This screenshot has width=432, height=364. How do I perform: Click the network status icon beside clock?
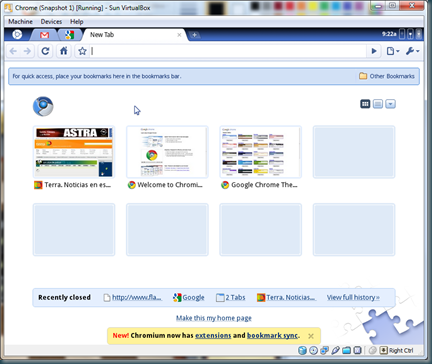(402, 34)
